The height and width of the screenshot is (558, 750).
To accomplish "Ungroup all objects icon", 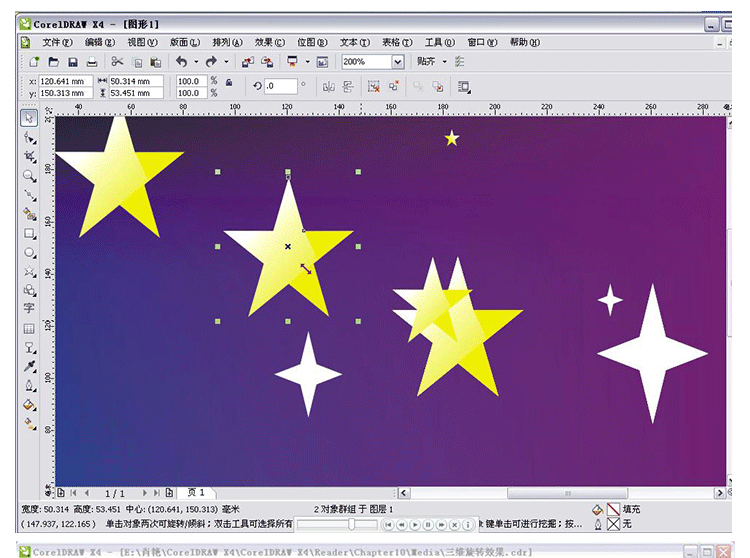I will pos(393,87).
